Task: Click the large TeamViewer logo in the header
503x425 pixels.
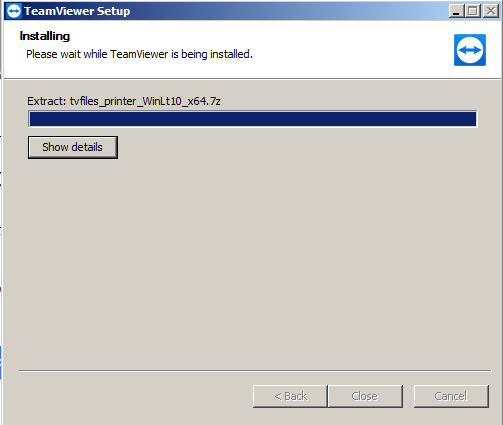Action: point(470,50)
